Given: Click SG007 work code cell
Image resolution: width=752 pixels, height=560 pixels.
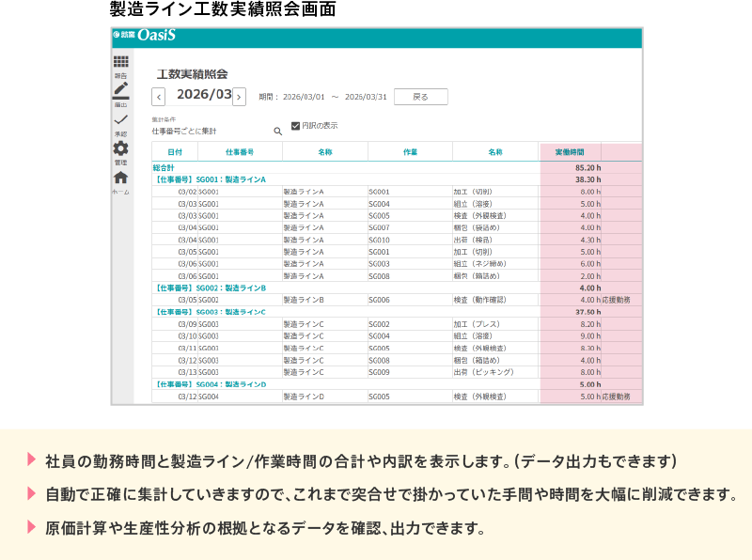Looking at the screenshot, I should [379, 227].
